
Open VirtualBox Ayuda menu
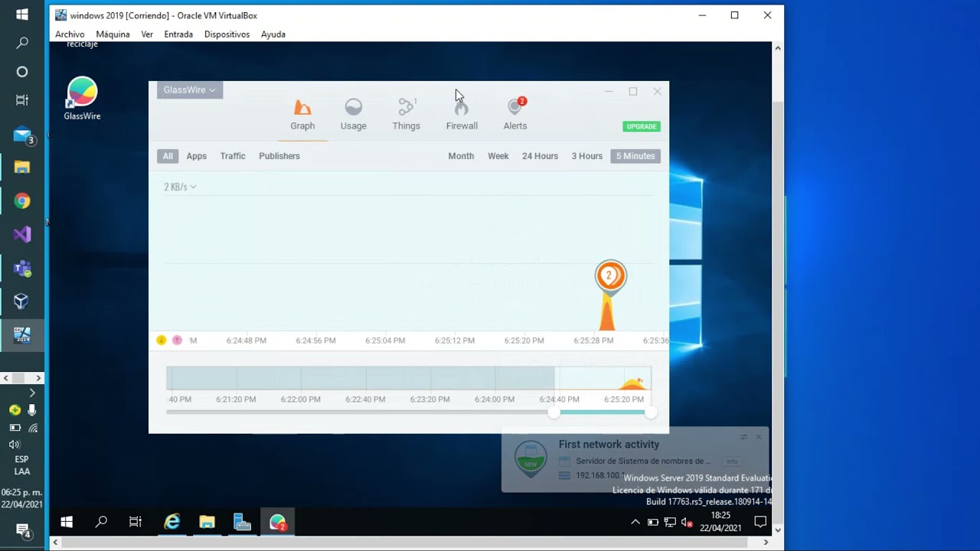273,34
